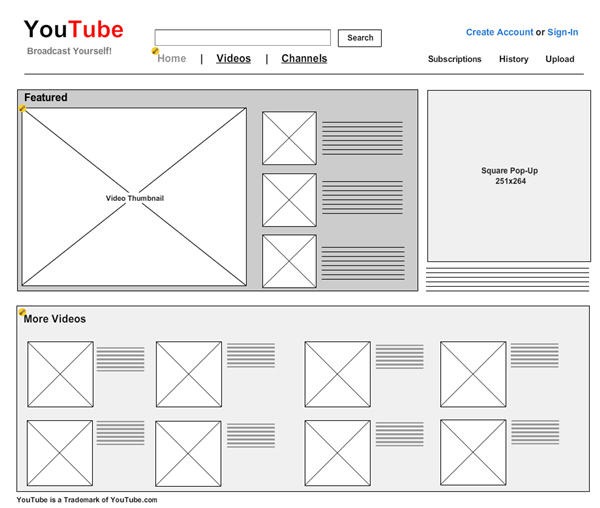Select Upload in the top navigation
Screen dimensions: 600x508
pyautogui.click(x=559, y=59)
